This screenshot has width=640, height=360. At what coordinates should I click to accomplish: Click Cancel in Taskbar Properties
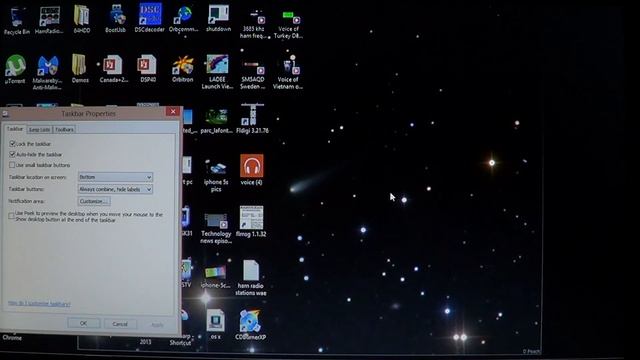click(120, 324)
